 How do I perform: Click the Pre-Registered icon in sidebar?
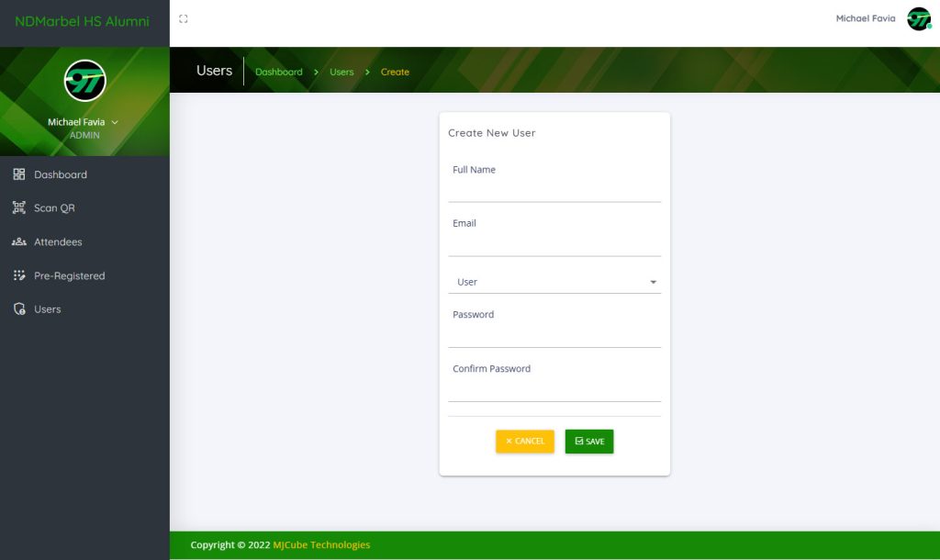click(18, 275)
